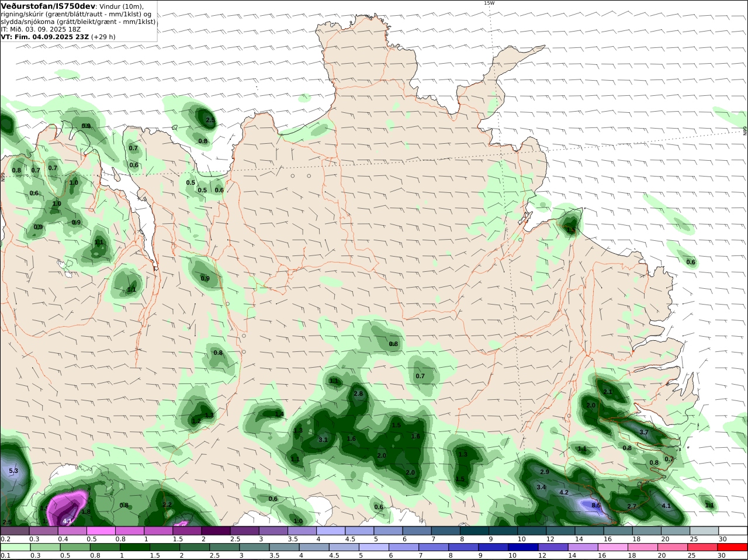Screen dimensions: 748x560
Task: Click the 4.2 precipitation value on the map
Action: pyautogui.click(x=564, y=493)
